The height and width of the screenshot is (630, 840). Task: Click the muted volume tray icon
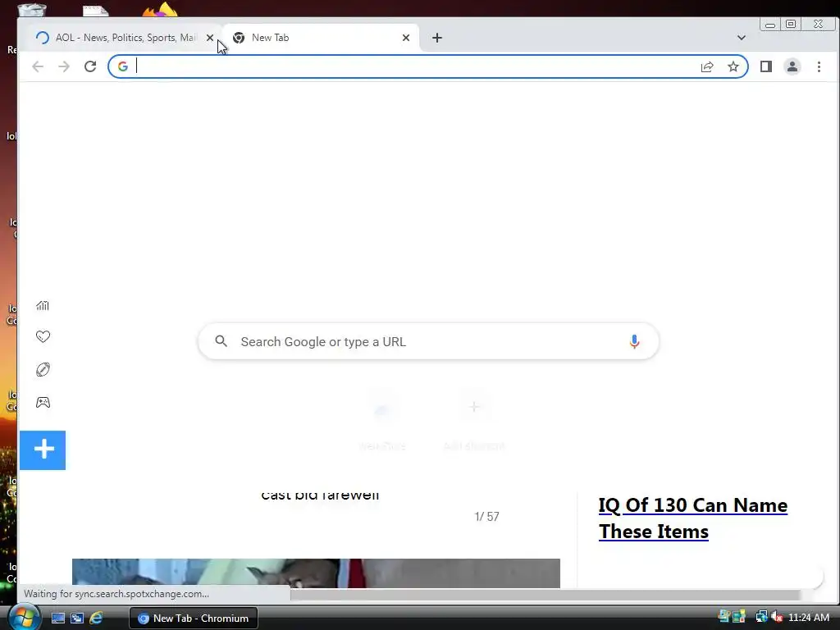[776, 617]
